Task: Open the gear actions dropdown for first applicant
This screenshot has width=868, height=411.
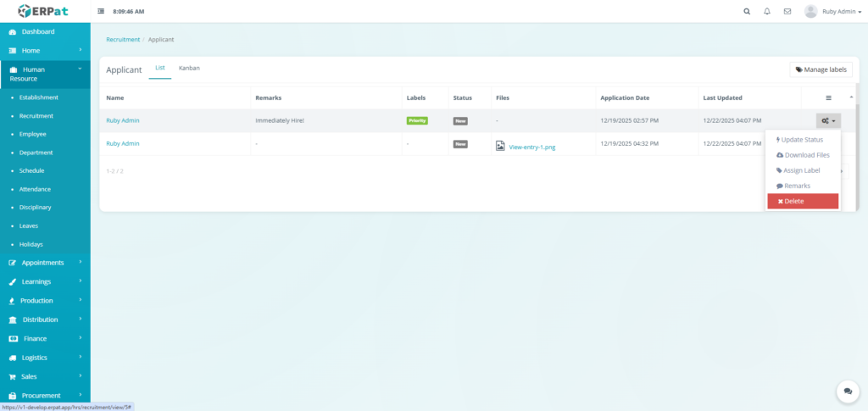Action: [828, 121]
